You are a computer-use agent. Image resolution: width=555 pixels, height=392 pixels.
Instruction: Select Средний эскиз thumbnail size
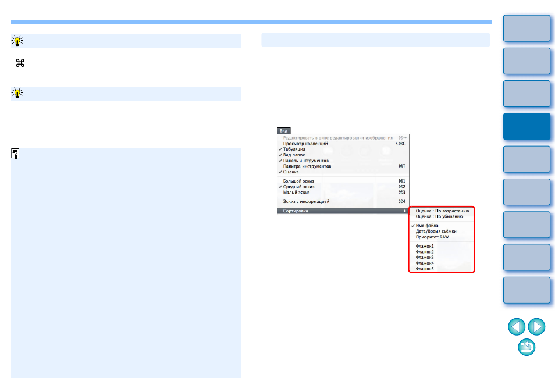343,187
